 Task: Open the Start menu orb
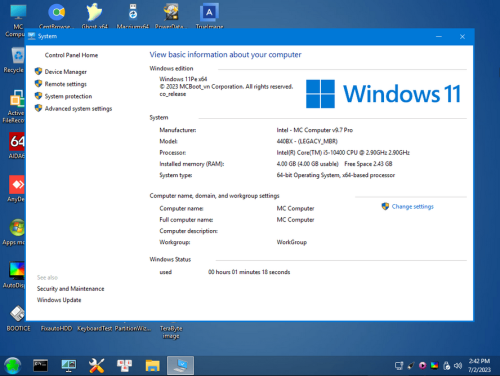(x=13, y=366)
